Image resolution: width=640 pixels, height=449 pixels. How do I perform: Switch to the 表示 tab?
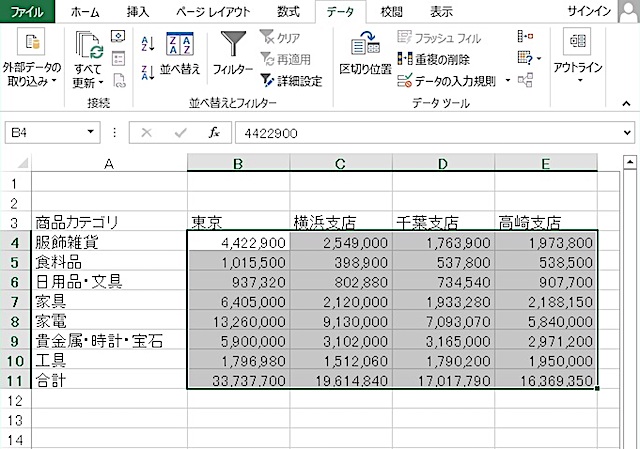(x=441, y=12)
